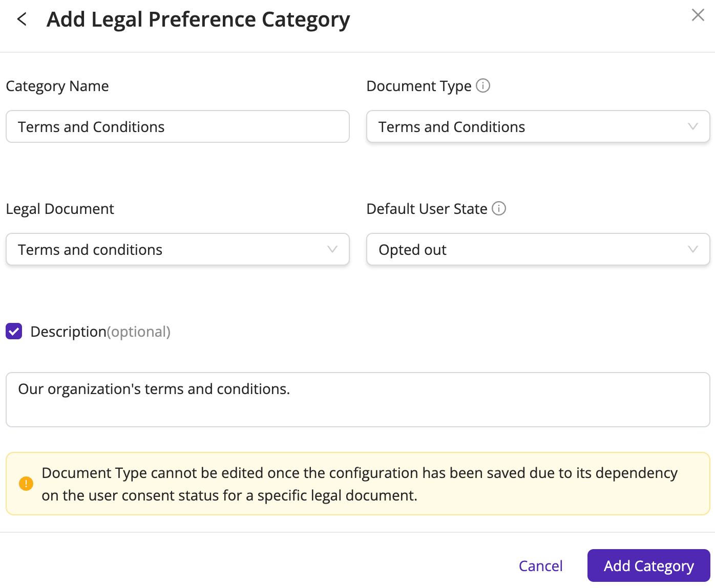715x588 pixels.
Task: Focus the description text area
Action: (x=357, y=399)
